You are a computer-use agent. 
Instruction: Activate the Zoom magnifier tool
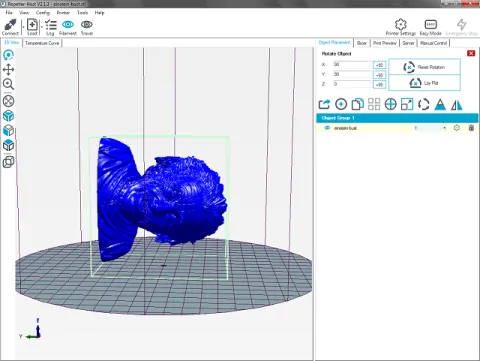click(8, 84)
